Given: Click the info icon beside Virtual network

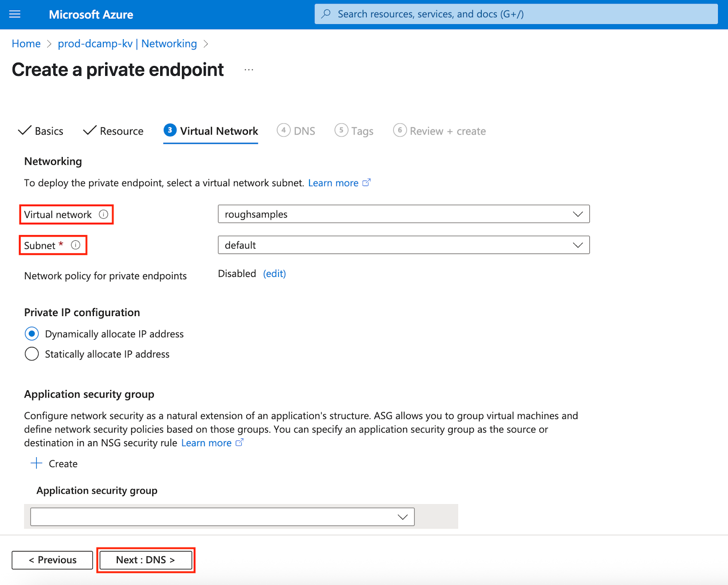Looking at the screenshot, I should coord(104,214).
